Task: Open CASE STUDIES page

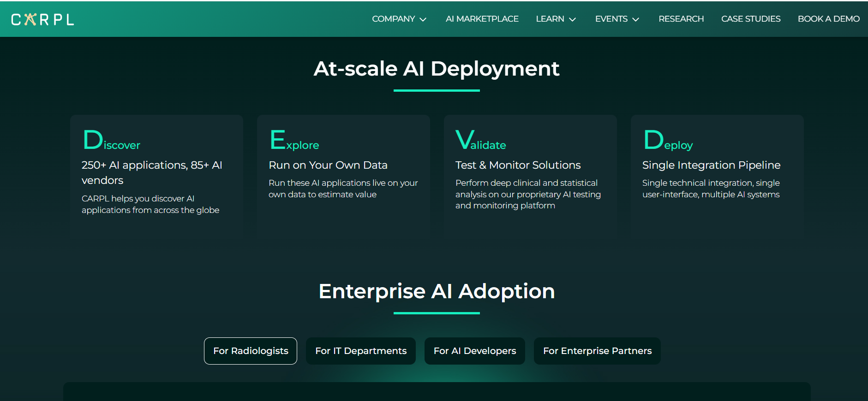Action: tap(751, 19)
